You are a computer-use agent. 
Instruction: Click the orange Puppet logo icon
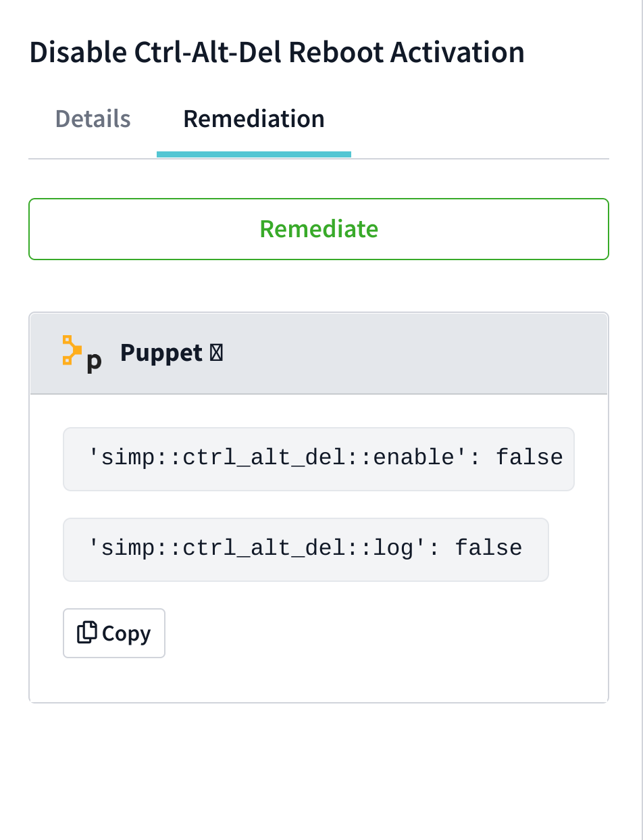pos(72,349)
